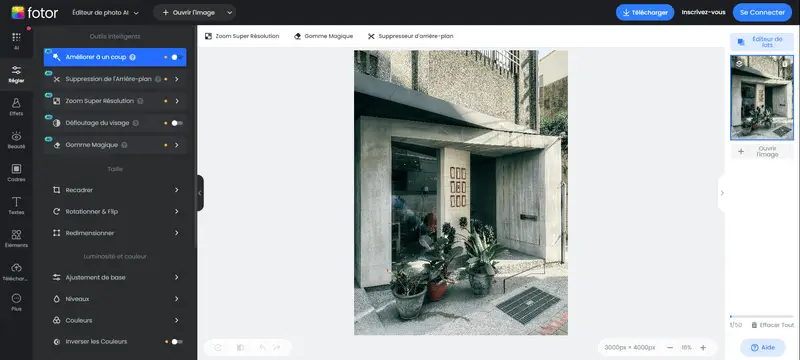Undo the last edit
This screenshot has height=360, width=800.
262,348
